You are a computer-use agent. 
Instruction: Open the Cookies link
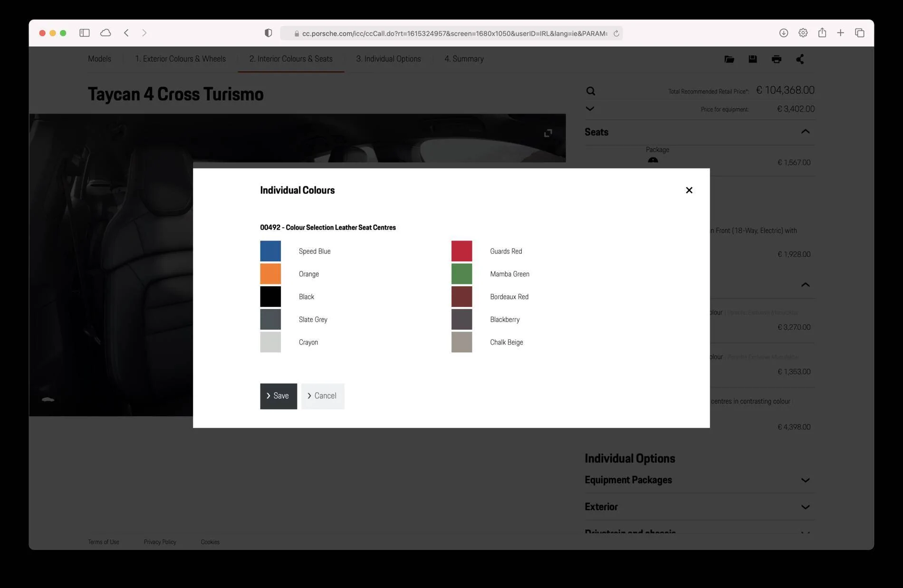pyautogui.click(x=210, y=542)
